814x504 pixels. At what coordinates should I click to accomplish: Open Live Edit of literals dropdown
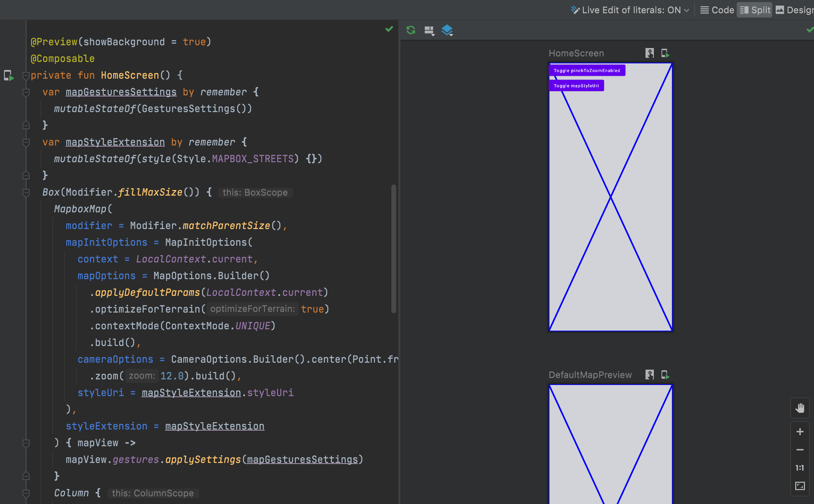click(630, 10)
